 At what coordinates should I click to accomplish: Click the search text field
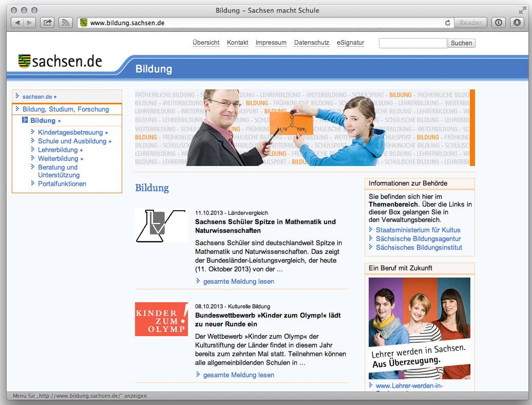coord(413,43)
